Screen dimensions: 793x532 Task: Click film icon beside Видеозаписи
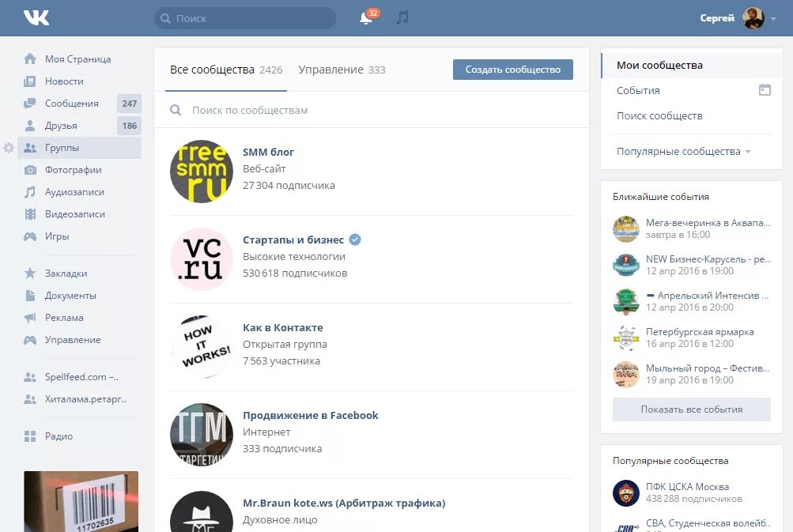(30, 214)
